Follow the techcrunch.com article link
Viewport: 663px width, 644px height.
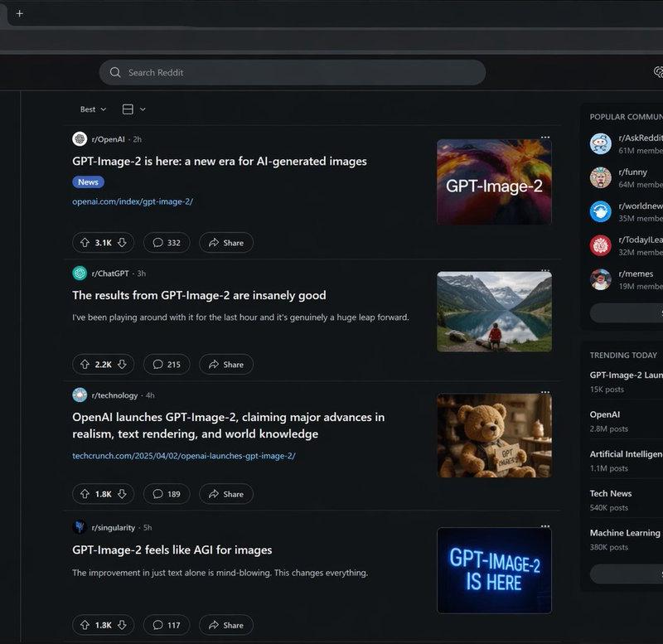183,456
